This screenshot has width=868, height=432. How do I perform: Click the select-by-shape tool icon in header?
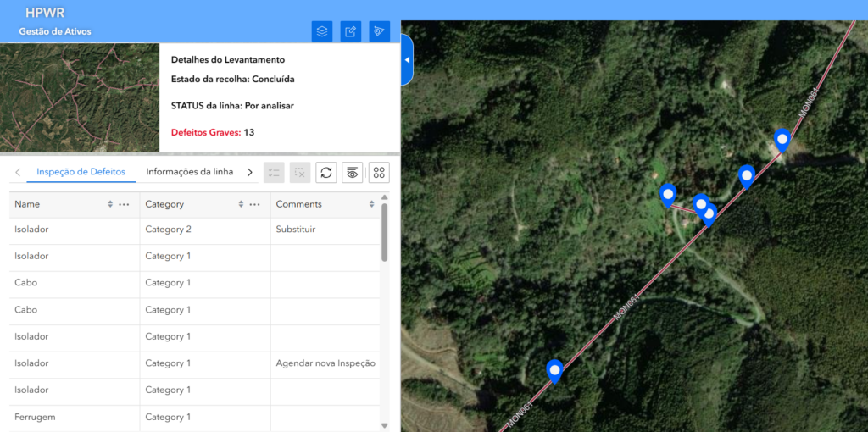click(379, 31)
